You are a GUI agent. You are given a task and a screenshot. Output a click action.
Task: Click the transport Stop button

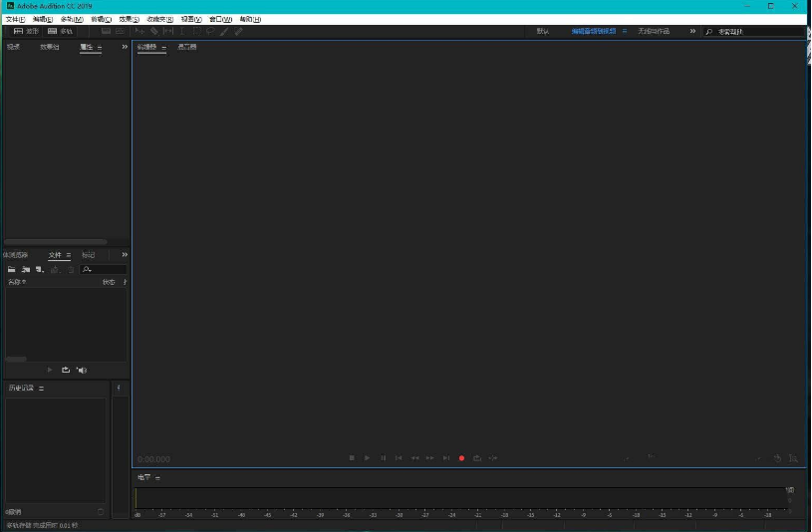pyautogui.click(x=352, y=458)
